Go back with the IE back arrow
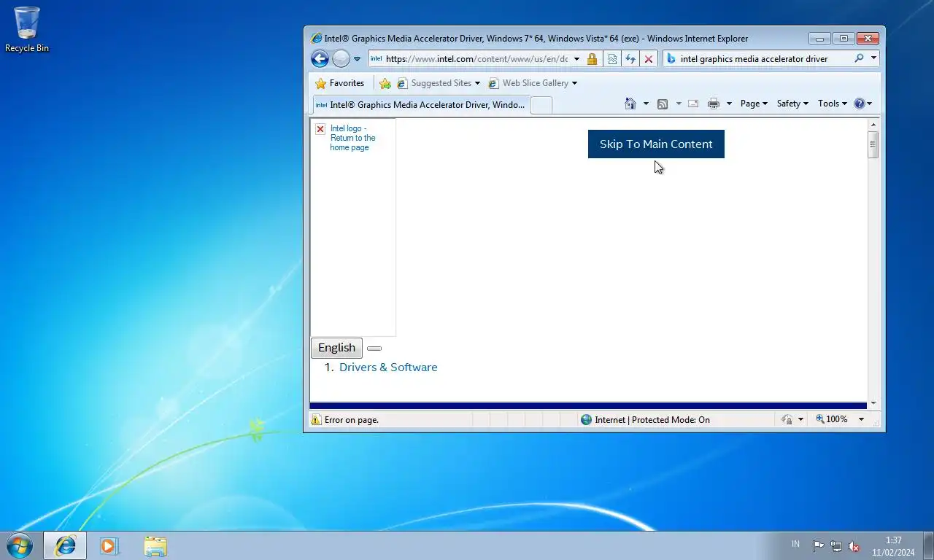This screenshot has height=560, width=934. (x=320, y=59)
